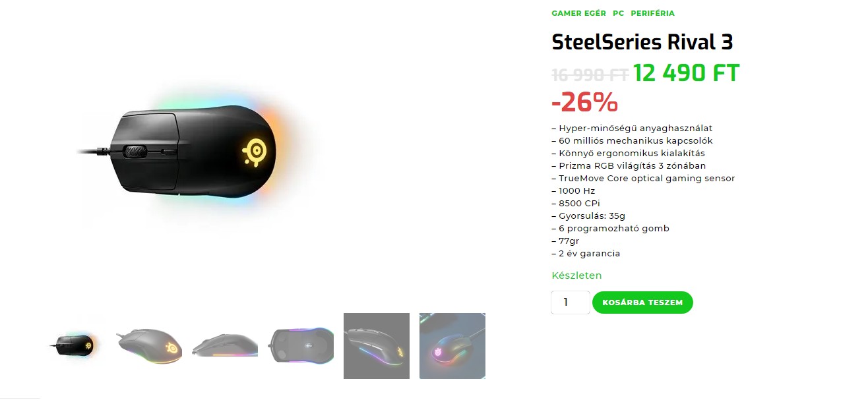Click the green Készleten stock status
Screen dimensions: 868x404
coord(576,275)
